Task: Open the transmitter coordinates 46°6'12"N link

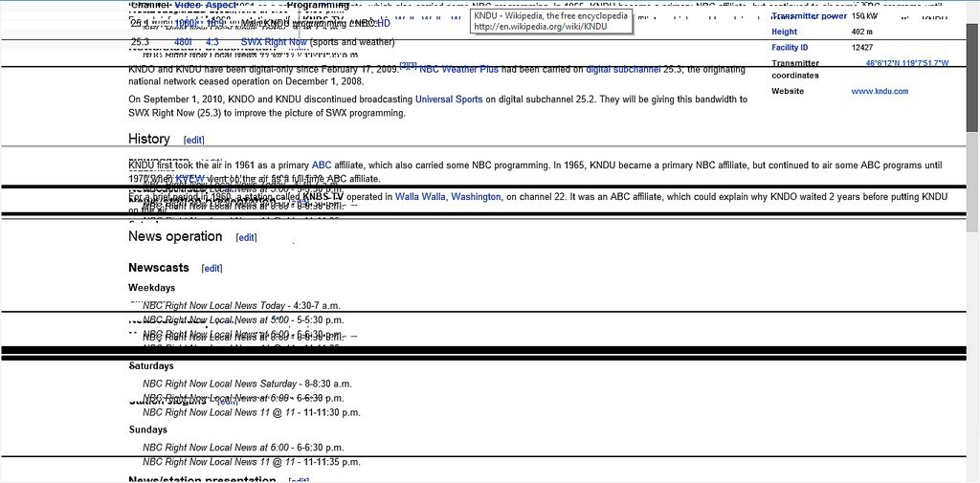Action: (907, 63)
